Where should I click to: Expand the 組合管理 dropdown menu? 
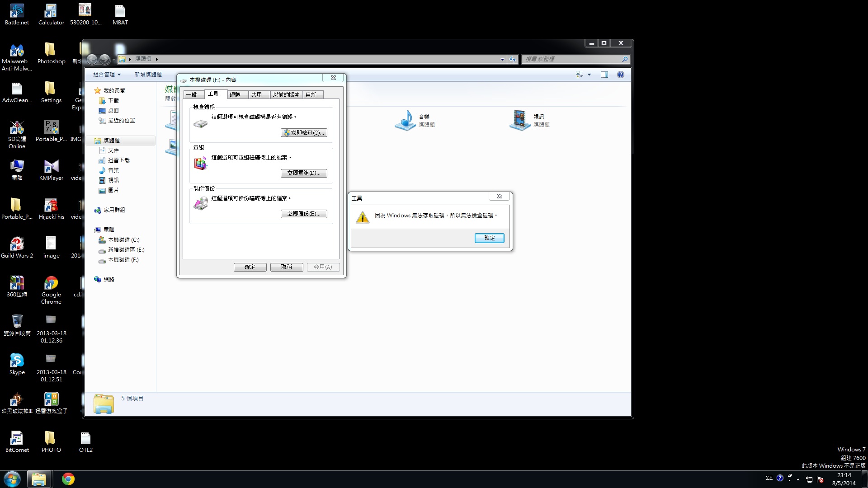tap(107, 75)
